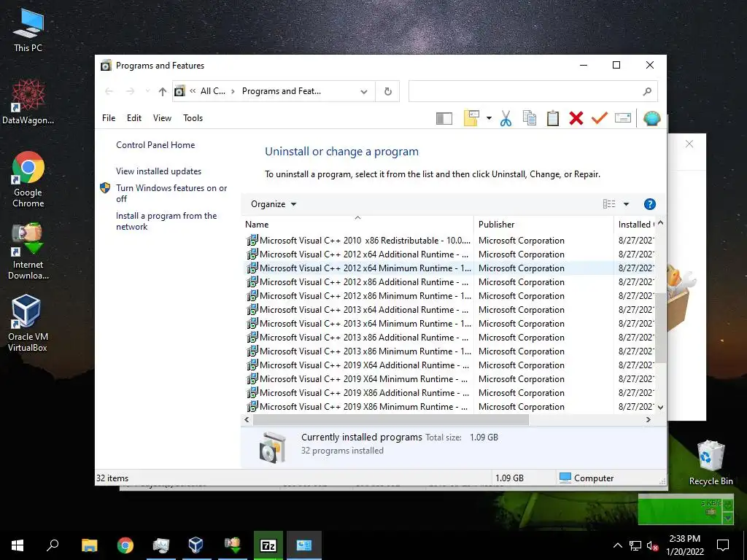Open Internet Download Manager desktop shortcut
747x560 pixels.
[x=28, y=252]
